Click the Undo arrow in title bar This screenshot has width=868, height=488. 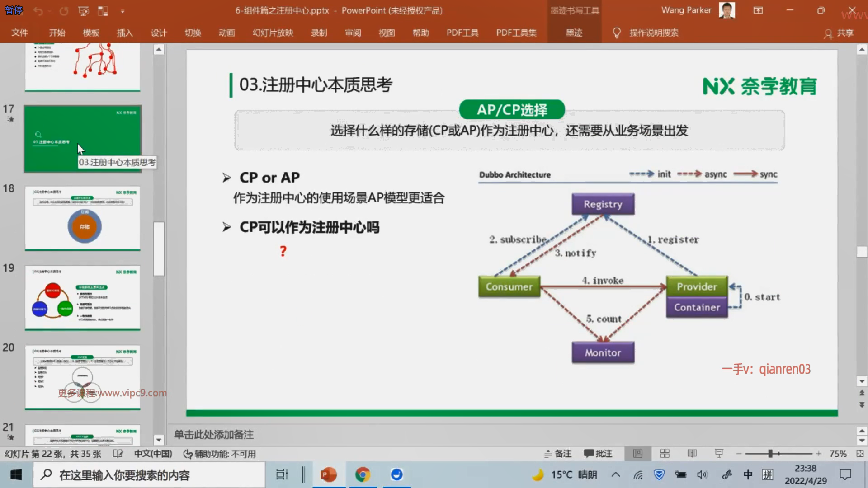[38, 11]
